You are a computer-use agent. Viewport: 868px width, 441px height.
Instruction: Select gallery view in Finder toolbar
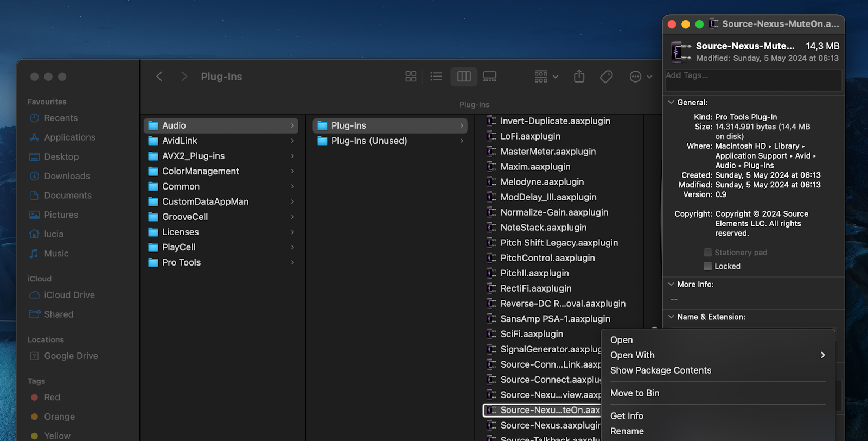[490, 77]
